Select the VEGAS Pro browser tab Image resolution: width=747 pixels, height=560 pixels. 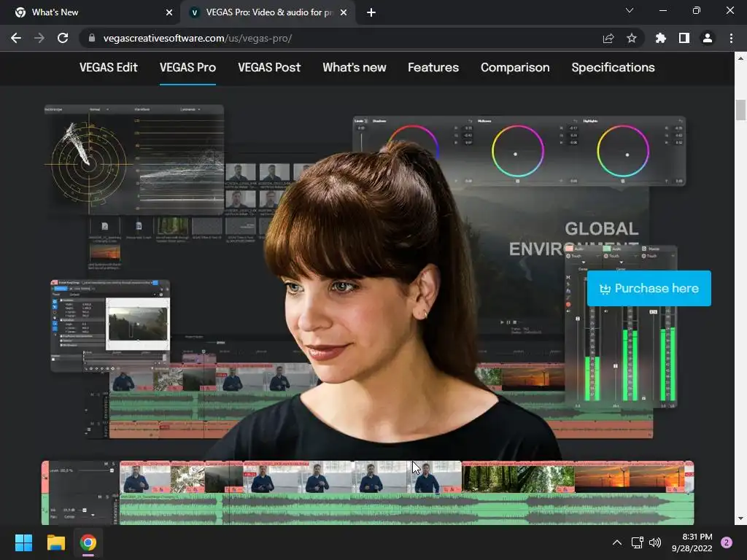click(x=268, y=12)
